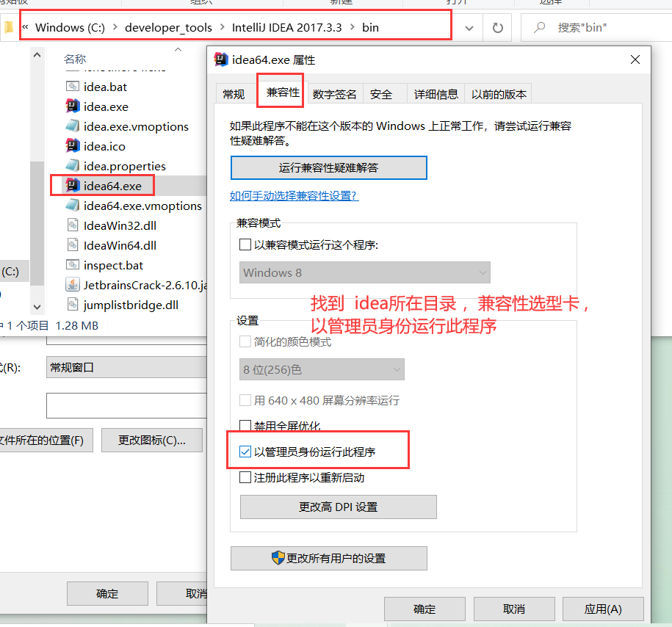
Task: Click 确定 button in the back shortcut dialog
Action: click(x=107, y=593)
